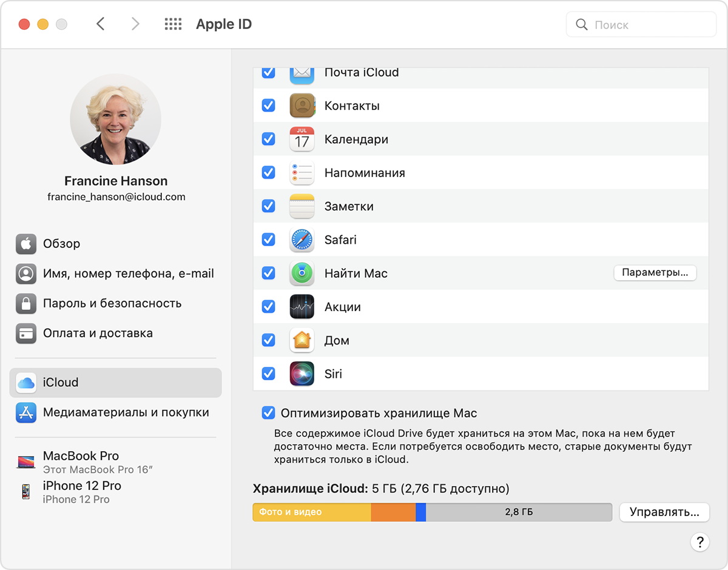Disable the Напоминания checkbox

click(268, 173)
